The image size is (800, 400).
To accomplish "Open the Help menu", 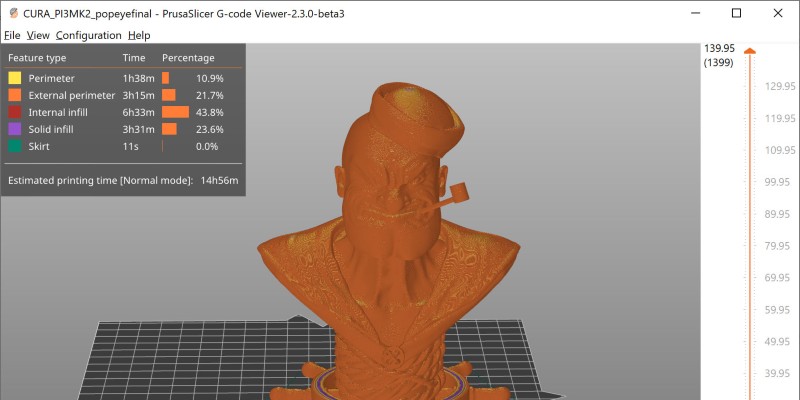I will tap(139, 35).
